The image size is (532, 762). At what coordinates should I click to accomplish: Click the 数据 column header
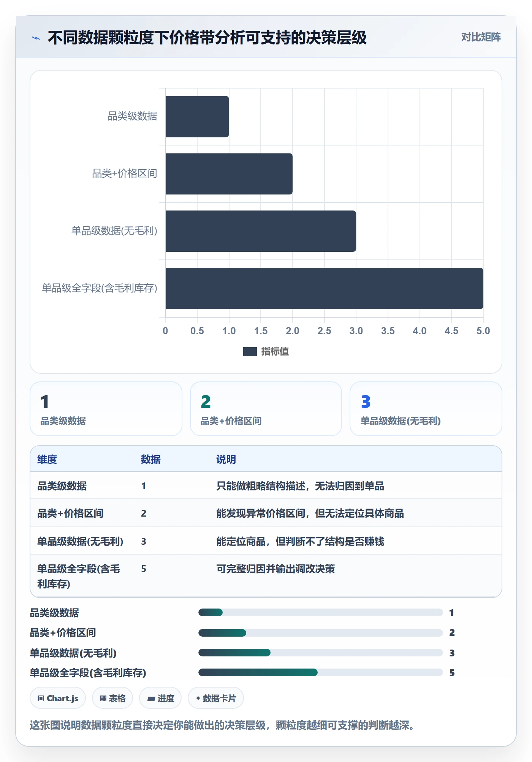click(151, 459)
